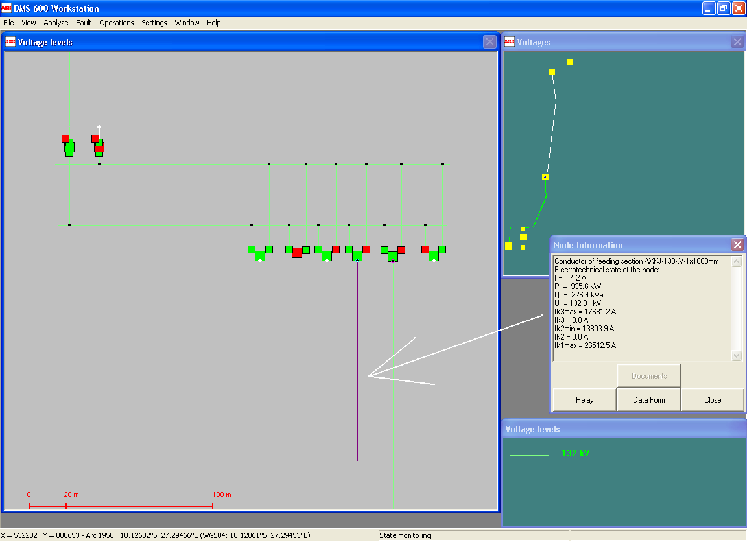Click the State monitoring status bar field
Screen dimensions: 747x560
click(473, 535)
